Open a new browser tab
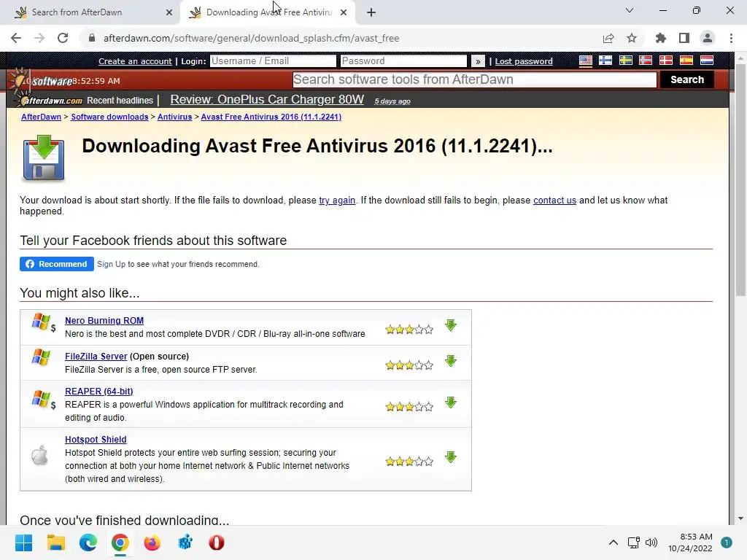 point(371,12)
